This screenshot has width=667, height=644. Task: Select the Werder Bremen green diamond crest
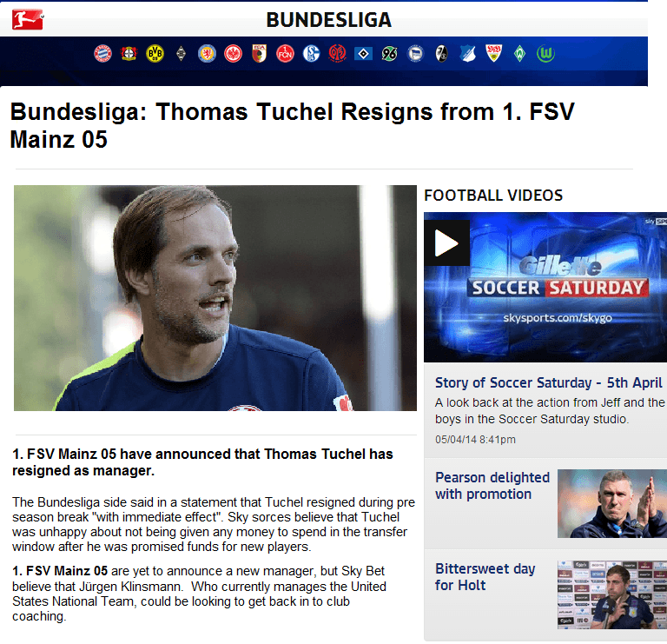tap(520, 54)
